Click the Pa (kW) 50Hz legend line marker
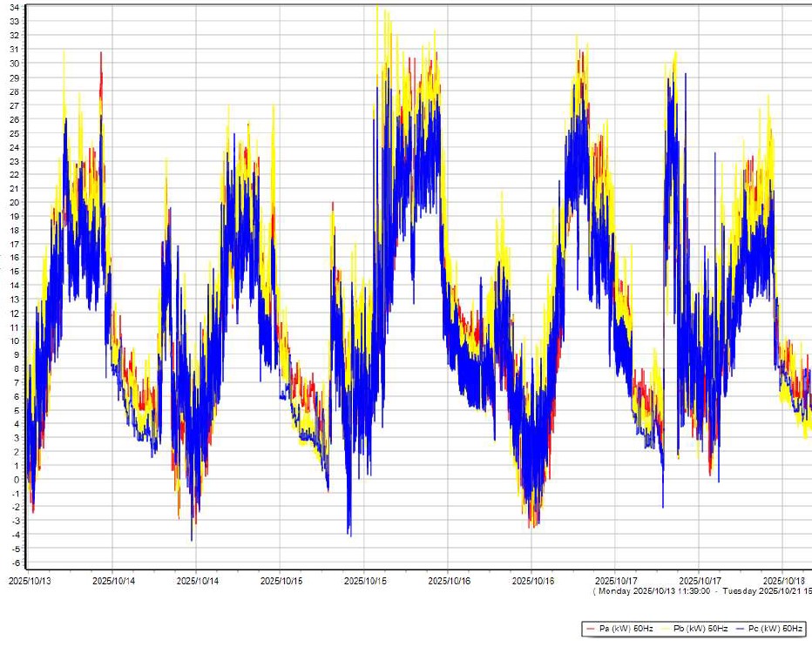Viewport: 812px width, 647px height. (x=591, y=628)
